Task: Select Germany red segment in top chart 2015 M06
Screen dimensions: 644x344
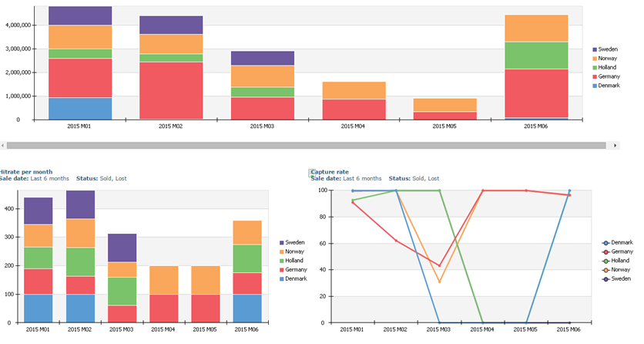Action: tap(536, 93)
